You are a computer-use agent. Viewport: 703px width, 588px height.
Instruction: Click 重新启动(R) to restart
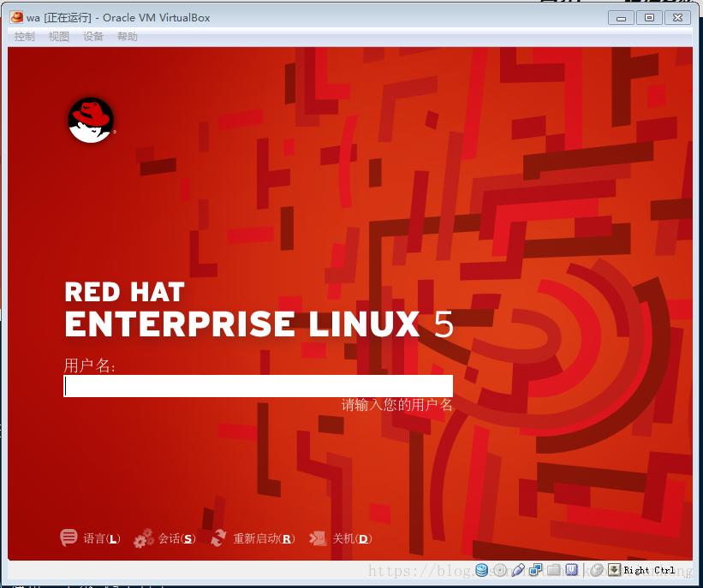264,538
